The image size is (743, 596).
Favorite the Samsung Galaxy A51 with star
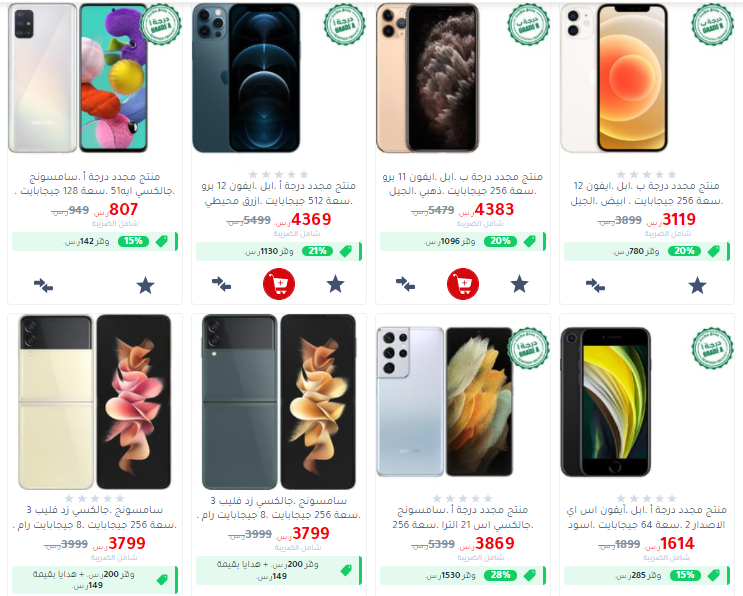[x=145, y=286]
